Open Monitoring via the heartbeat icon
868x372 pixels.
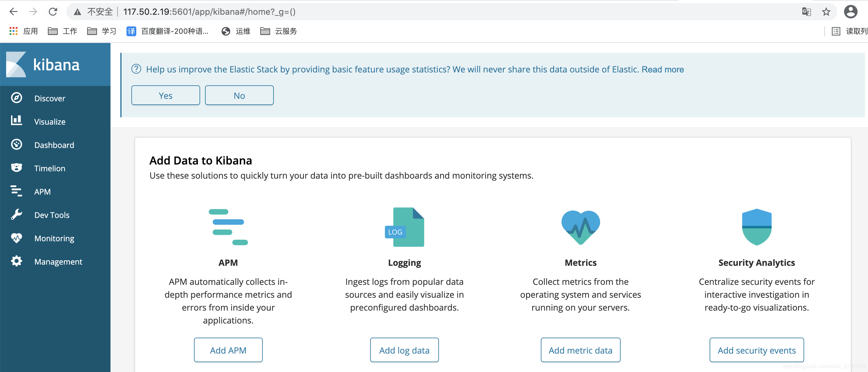click(16, 238)
